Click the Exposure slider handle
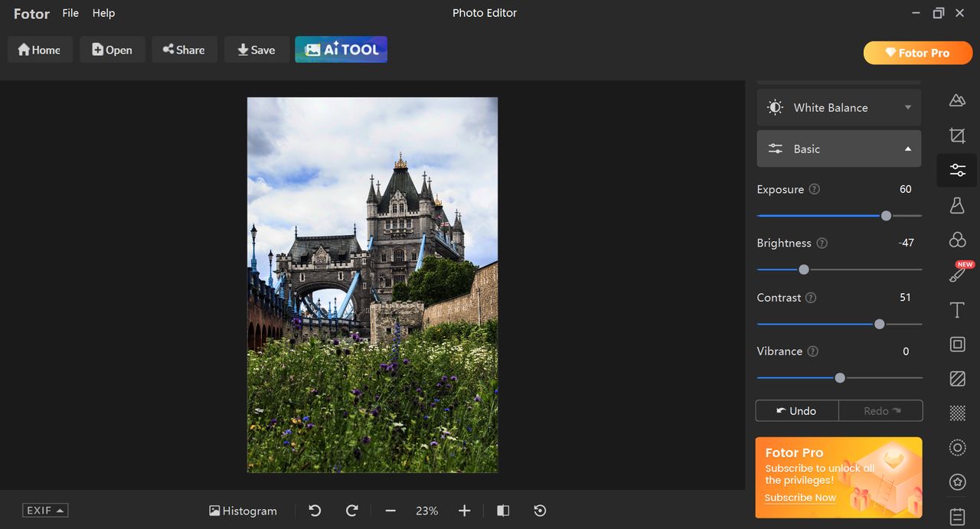Viewport: 980px width, 529px height. click(x=886, y=216)
